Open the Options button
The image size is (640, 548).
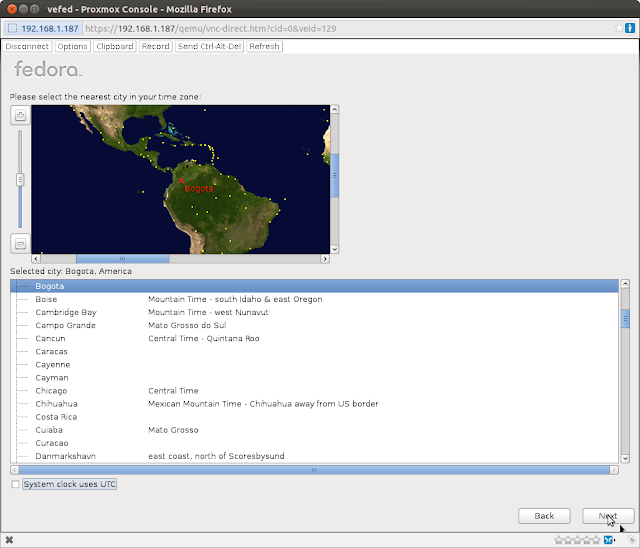click(x=72, y=47)
